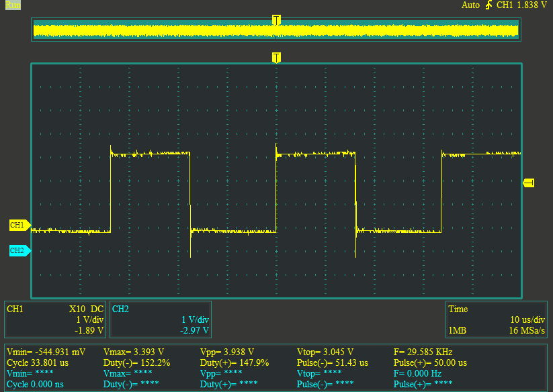The image size is (553, 392).
Task: Open the CH1 volts per division selector
Action: 89,318
